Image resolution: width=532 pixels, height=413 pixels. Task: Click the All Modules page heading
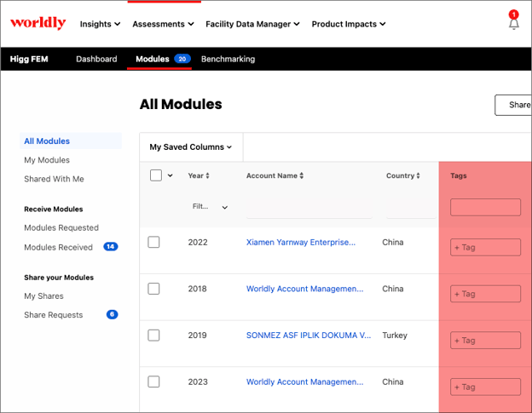pos(181,104)
